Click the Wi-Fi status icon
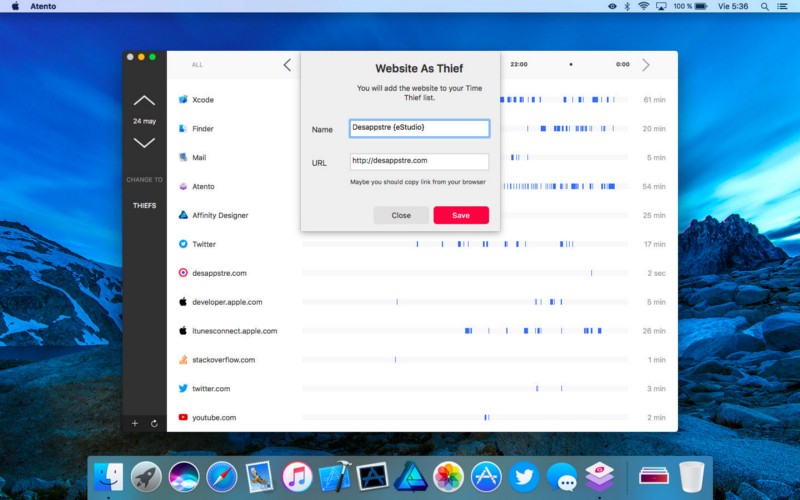800x500 pixels. click(643, 6)
